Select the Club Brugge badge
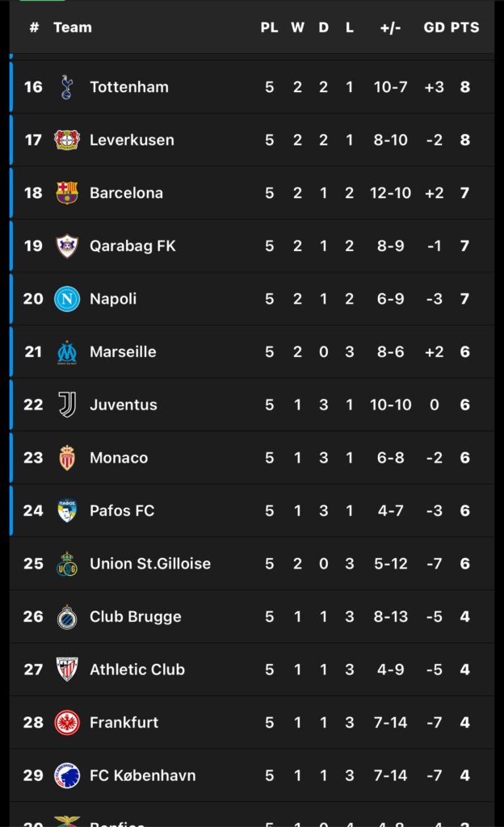Screen dimensions: 504x827 point(67,617)
